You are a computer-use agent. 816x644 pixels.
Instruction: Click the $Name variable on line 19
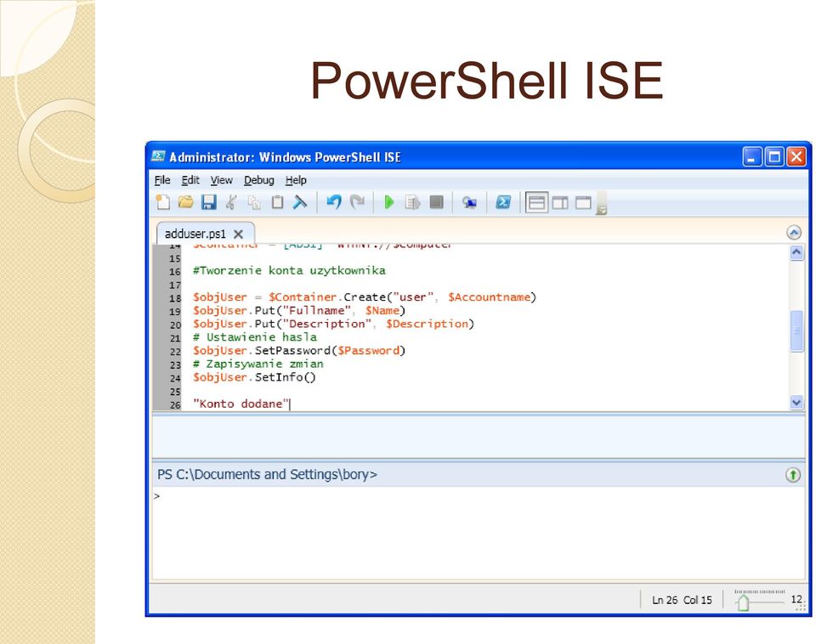click(382, 311)
